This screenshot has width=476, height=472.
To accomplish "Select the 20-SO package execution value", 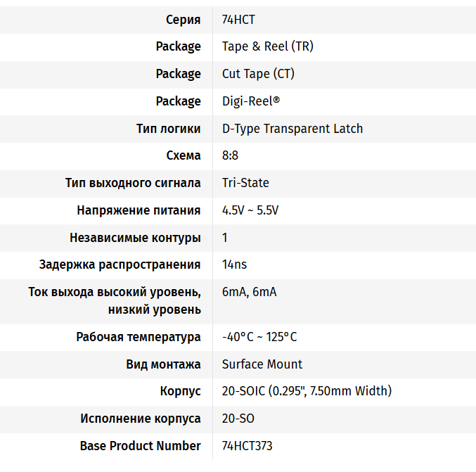I will [238, 419].
